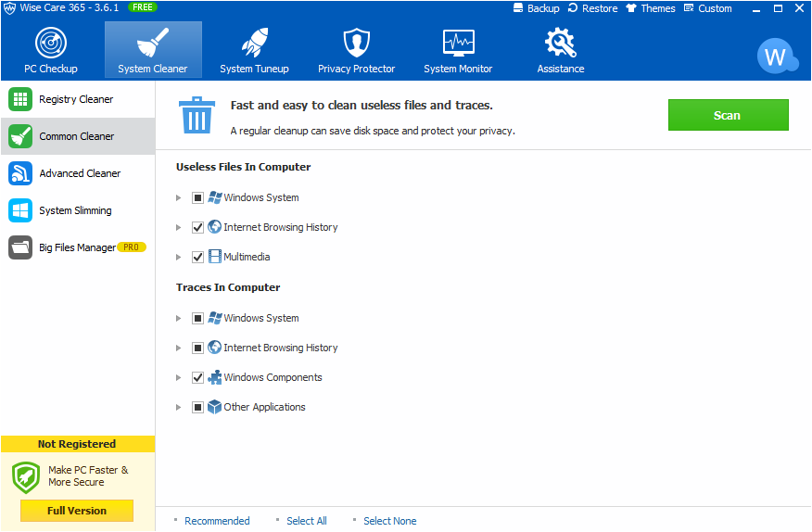Image resolution: width=812 pixels, height=532 pixels.
Task: Click Registry Cleaner green grid icon
Action: (20, 99)
